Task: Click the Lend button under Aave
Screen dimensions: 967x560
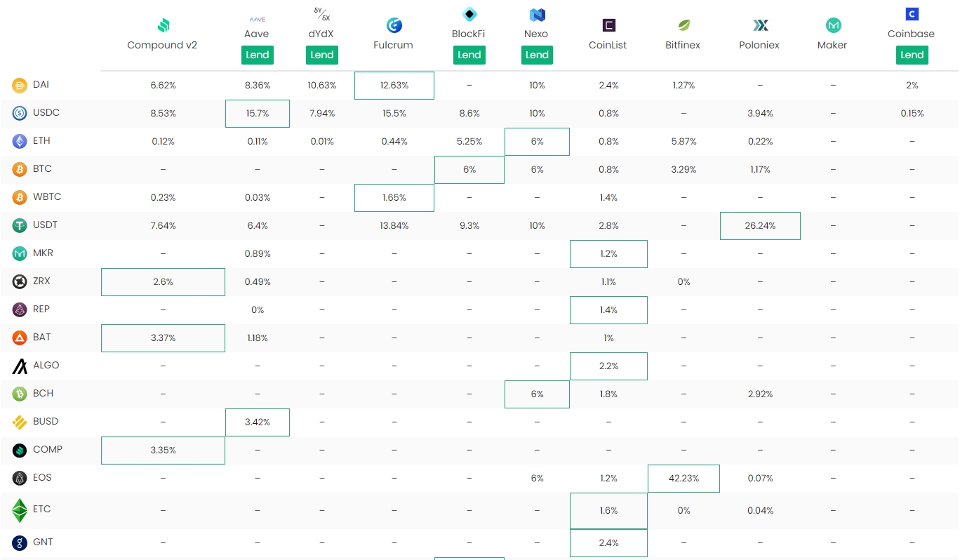Action: 258,55
